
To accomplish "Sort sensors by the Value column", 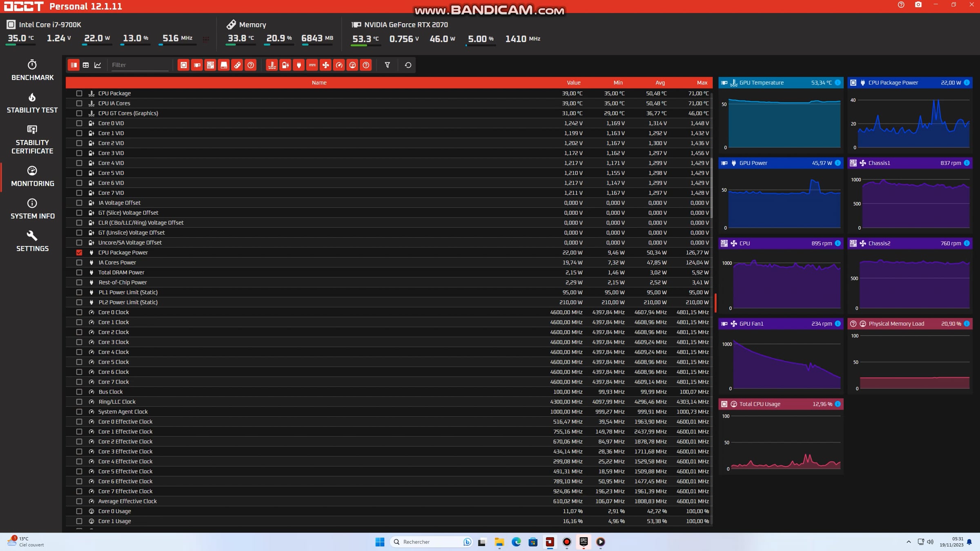I will [573, 82].
